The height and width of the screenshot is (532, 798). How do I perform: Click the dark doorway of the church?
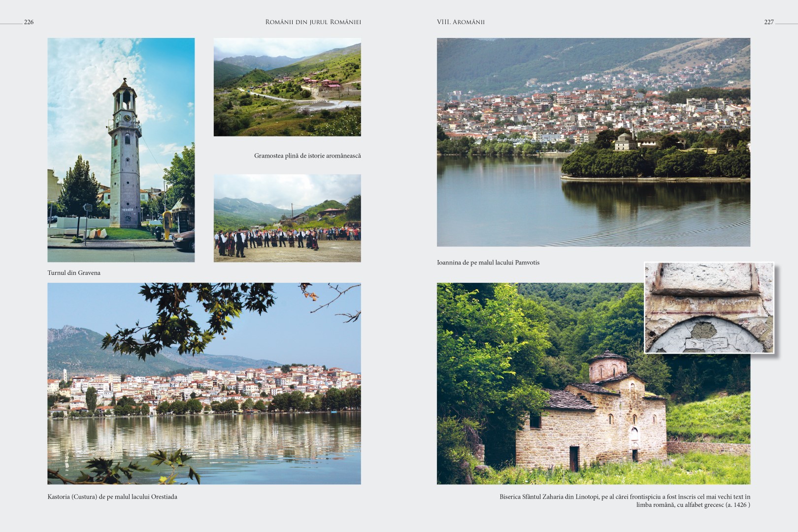pyautogui.click(x=574, y=458)
